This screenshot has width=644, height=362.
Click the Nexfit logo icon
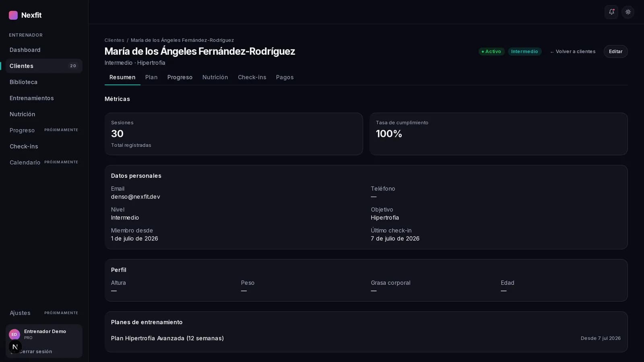pos(13,15)
